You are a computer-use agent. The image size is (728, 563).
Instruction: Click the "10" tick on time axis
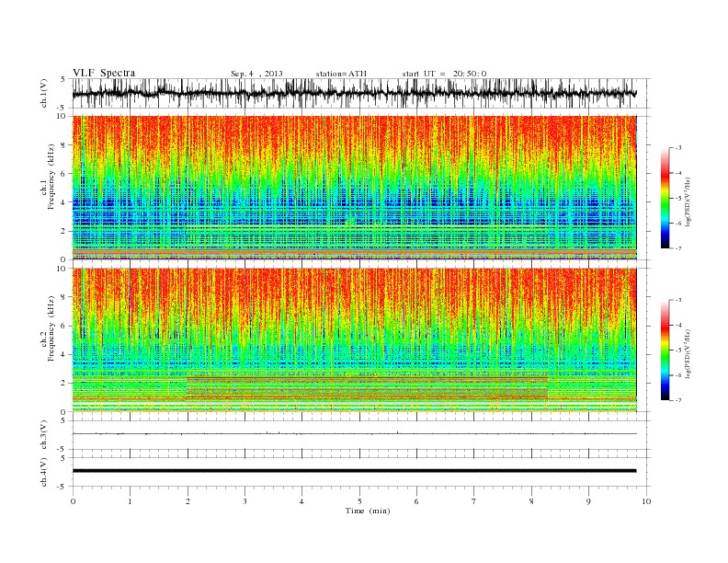point(646,501)
